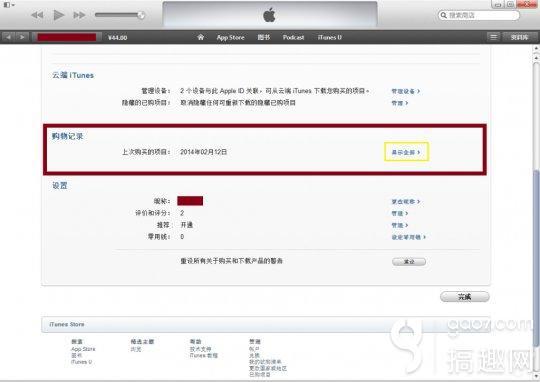Click the 资料库 library button
Screen dimensions: 540x382
(x=520, y=37)
